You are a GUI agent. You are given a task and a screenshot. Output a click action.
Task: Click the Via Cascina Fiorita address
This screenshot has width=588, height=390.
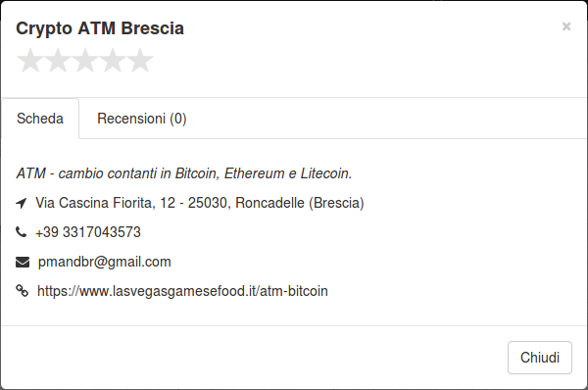(x=200, y=203)
